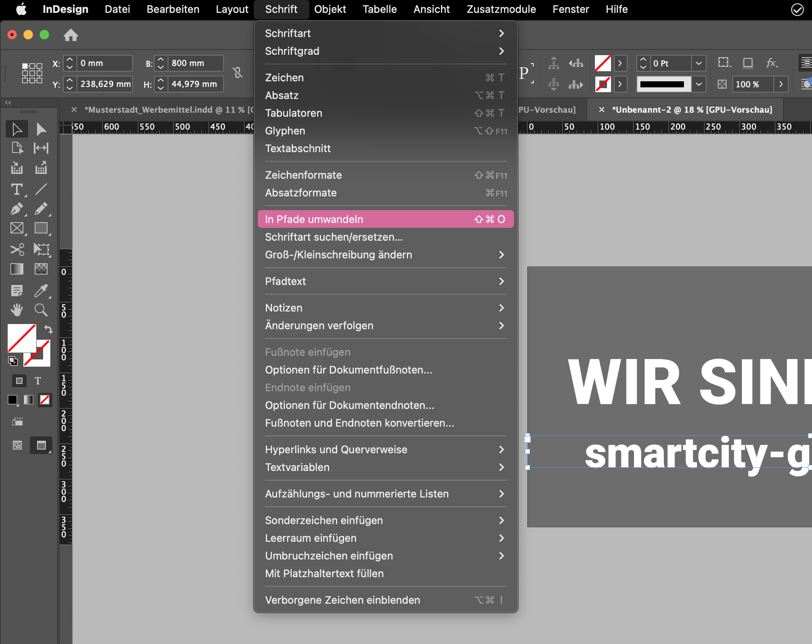Expand the Schriftart submenu
The image size is (812, 644).
(x=385, y=33)
